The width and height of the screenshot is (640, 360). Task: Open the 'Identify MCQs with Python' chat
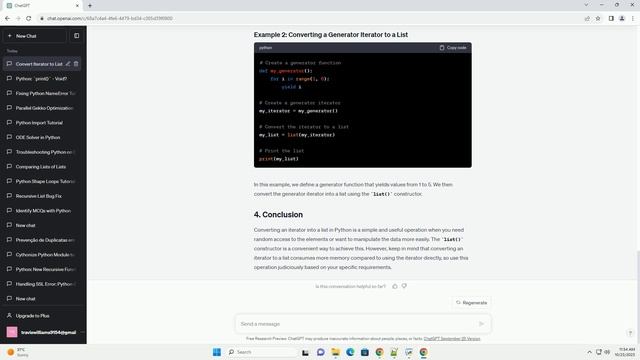click(x=42, y=211)
